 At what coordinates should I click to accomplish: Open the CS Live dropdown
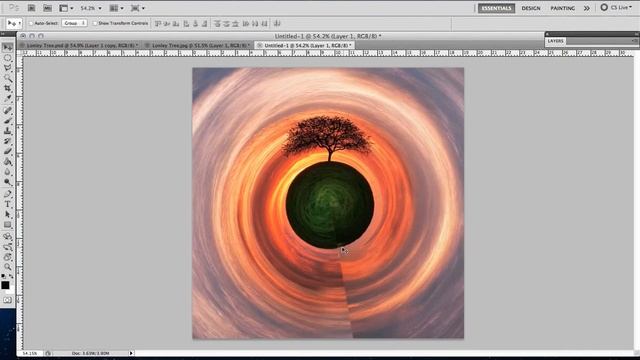coord(616,8)
